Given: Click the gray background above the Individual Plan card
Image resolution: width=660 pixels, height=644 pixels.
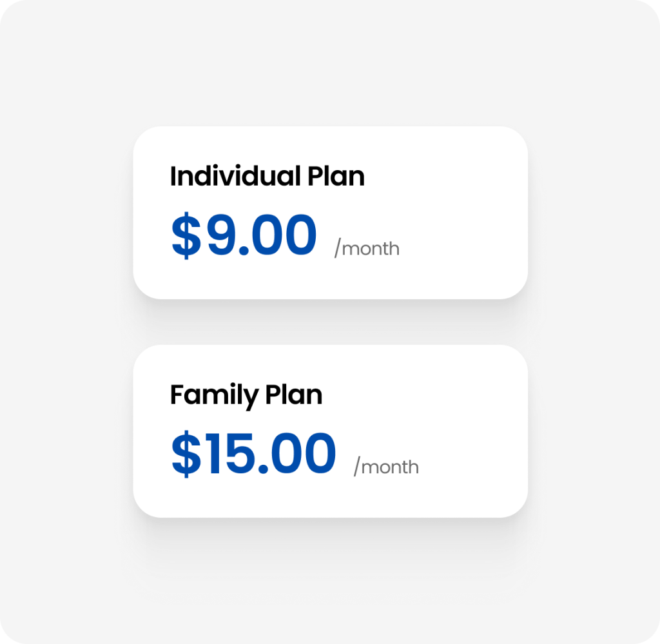Looking at the screenshot, I should coord(330,64).
